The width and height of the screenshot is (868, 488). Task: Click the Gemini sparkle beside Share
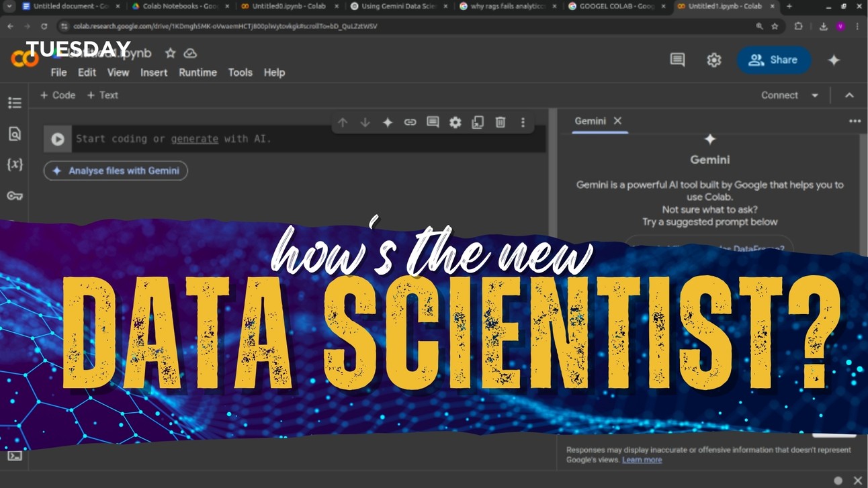pos(834,60)
